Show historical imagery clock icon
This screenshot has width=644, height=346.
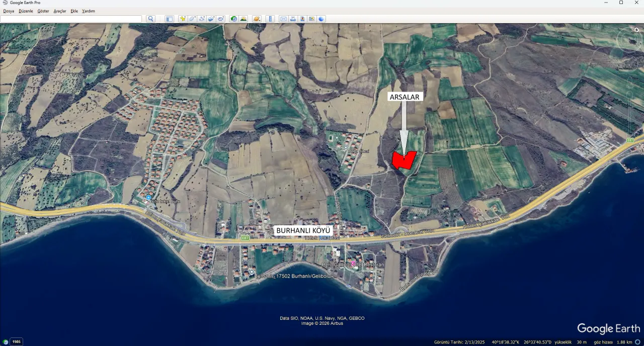coord(234,19)
